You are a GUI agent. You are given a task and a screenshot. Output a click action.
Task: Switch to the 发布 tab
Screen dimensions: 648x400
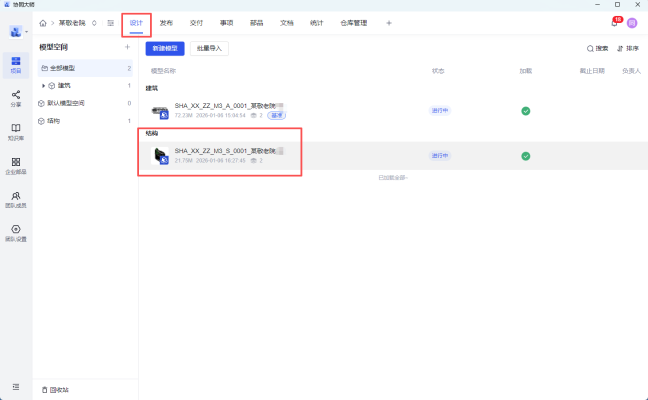[166, 22]
